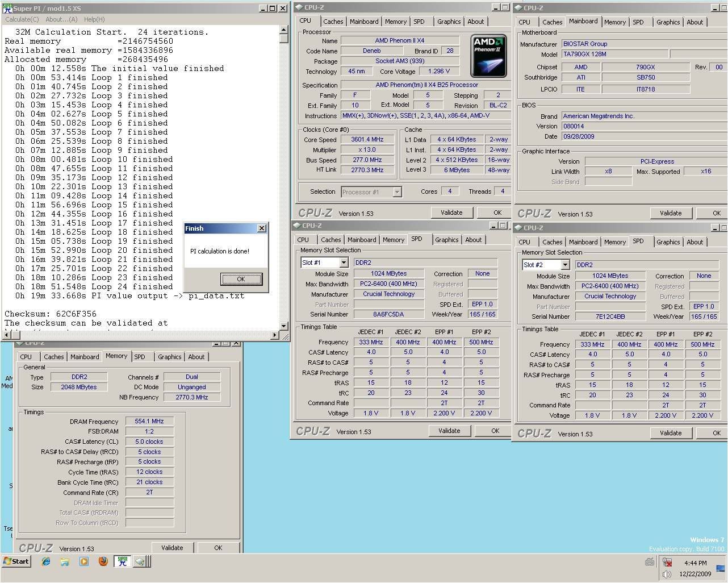Expand the Slot #2 memory slot dropdown
The width and height of the screenshot is (728, 583).
point(565,265)
